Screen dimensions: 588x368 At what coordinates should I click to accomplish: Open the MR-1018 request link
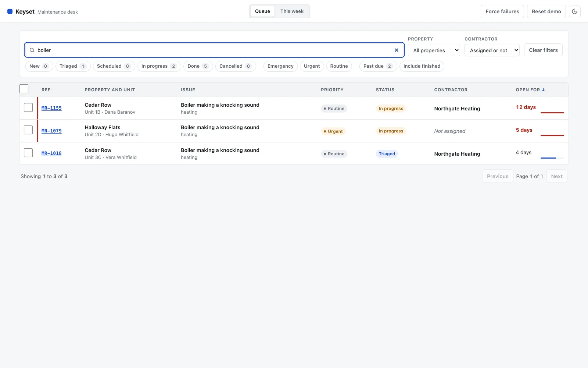pos(51,153)
